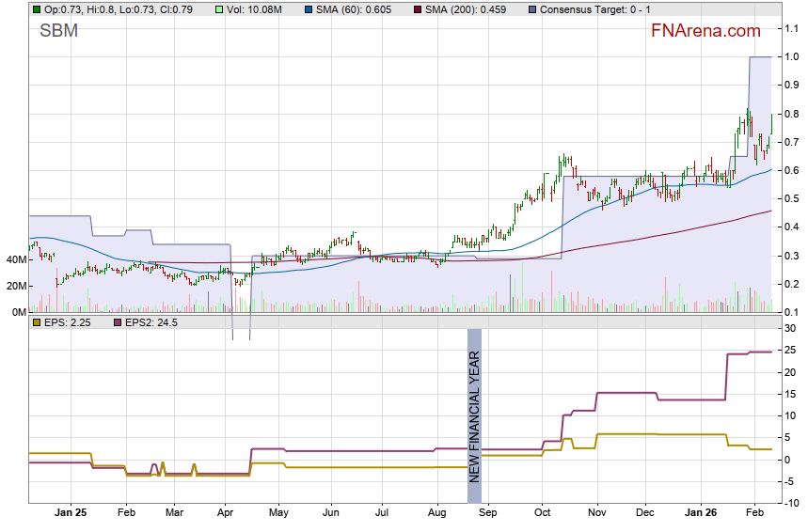
Task: Select the Sep label on time axis
Action: click(x=487, y=514)
